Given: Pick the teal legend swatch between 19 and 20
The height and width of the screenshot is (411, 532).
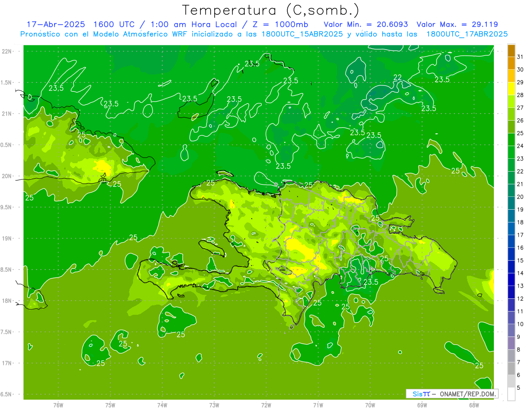Looking at the screenshot, I should [511, 203].
